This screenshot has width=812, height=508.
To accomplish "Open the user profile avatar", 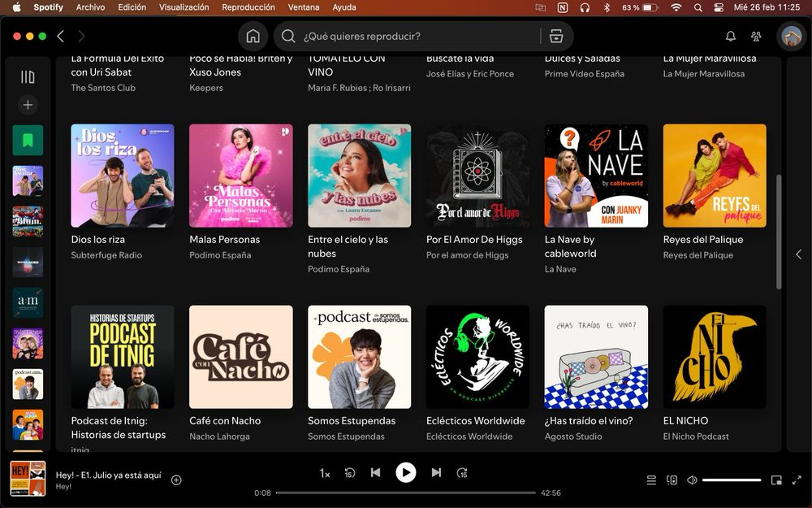I will tap(791, 37).
